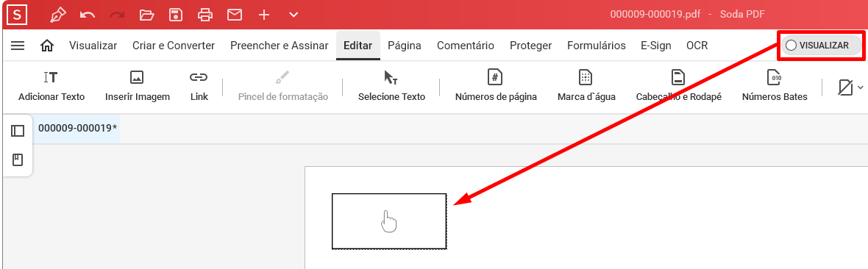868x269 pixels.
Task: Go to the Home icon
Action: [x=47, y=46]
